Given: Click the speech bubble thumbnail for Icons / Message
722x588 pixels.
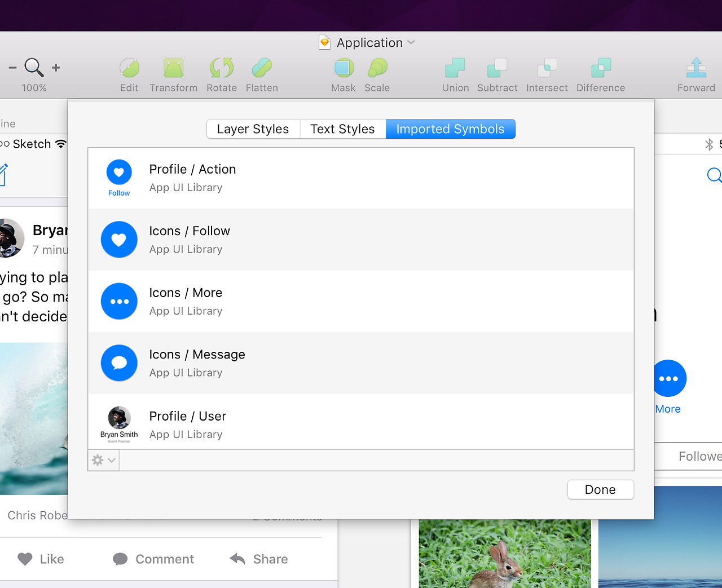Looking at the screenshot, I should [x=119, y=363].
